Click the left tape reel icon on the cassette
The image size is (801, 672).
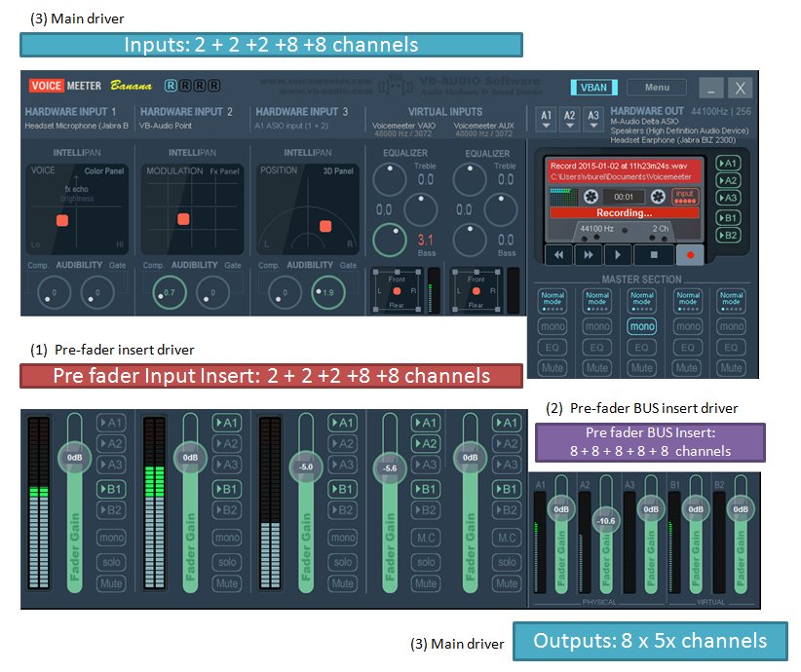[x=591, y=196]
